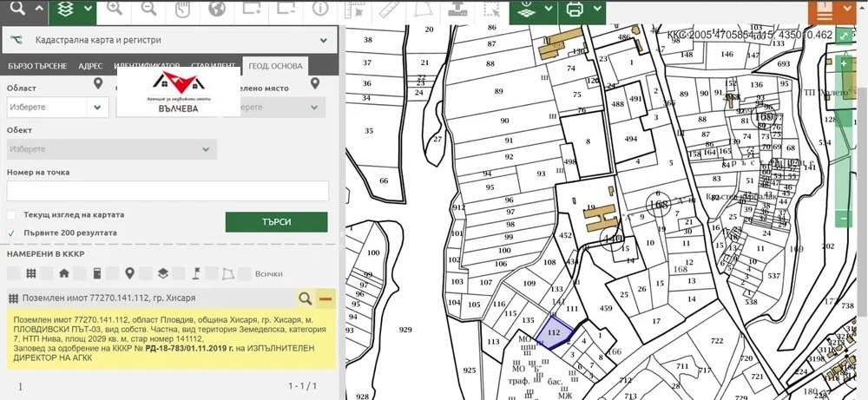Filter results by location pin icon
Viewport: 868px width, 400px height.
point(129,273)
